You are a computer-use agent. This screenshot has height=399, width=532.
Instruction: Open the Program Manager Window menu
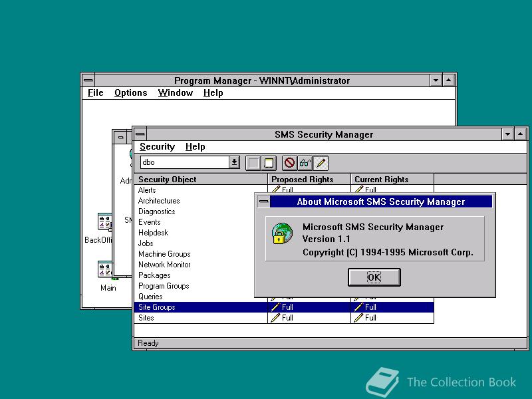[176, 92]
